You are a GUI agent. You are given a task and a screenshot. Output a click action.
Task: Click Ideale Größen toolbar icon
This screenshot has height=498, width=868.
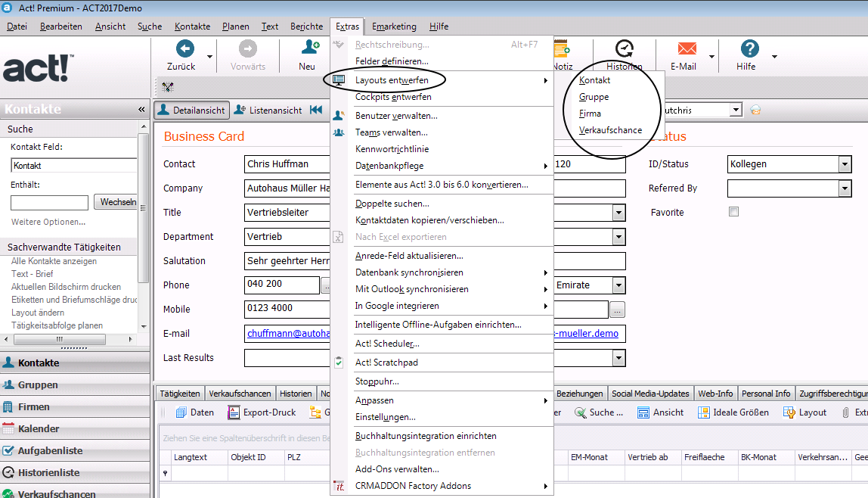point(704,412)
